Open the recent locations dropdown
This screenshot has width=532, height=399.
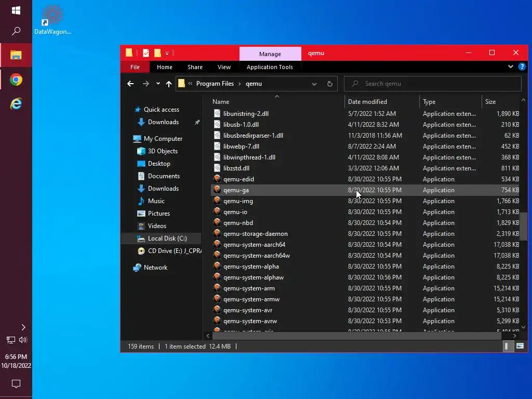click(x=158, y=84)
